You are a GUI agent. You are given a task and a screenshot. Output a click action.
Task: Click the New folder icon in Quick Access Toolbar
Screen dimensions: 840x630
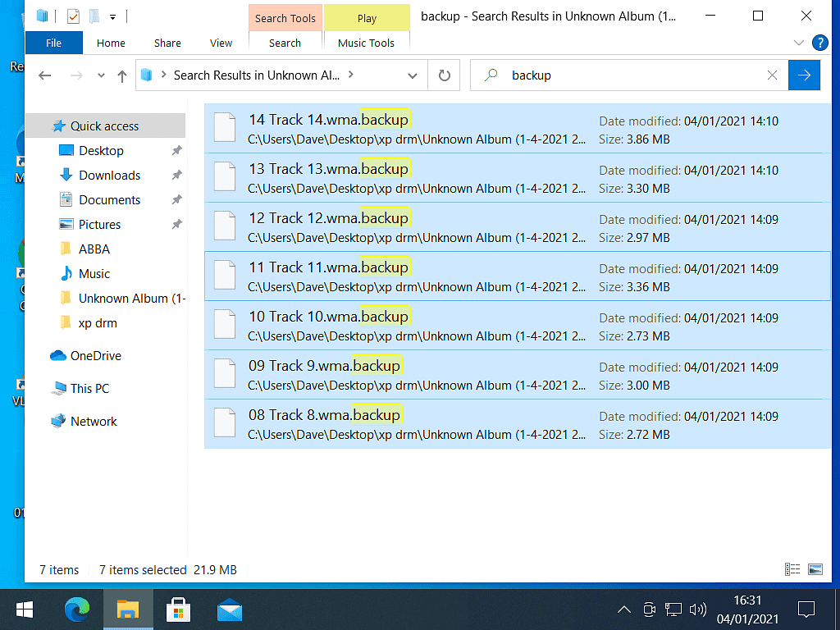pos(93,16)
